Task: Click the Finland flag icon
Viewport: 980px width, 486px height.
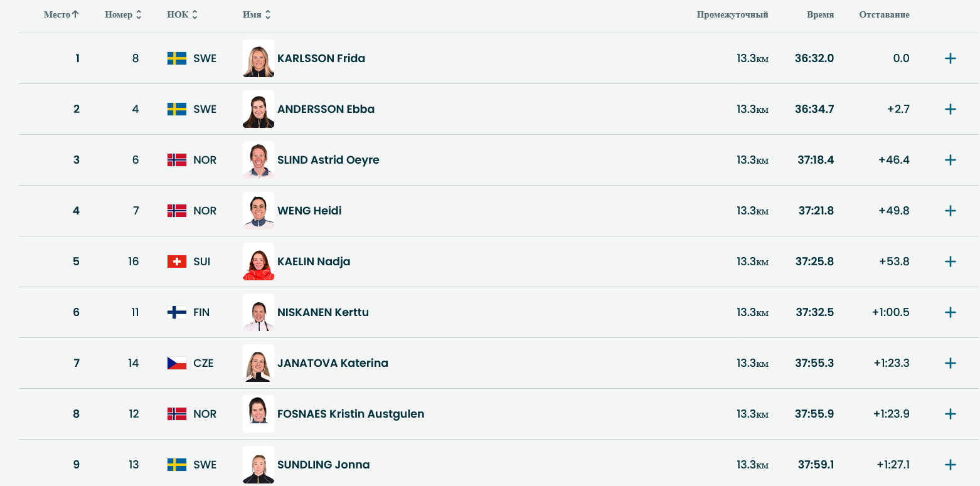Action: [x=176, y=312]
